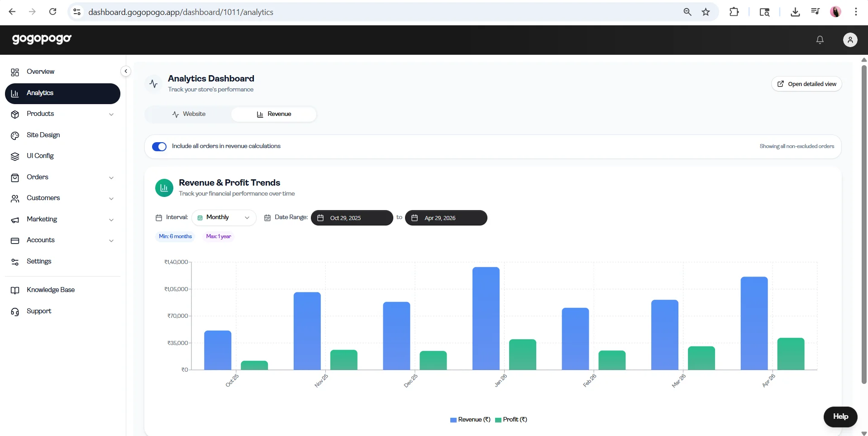Switch to the Website tab
This screenshot has height=436, width=868.
pos(189,114)
